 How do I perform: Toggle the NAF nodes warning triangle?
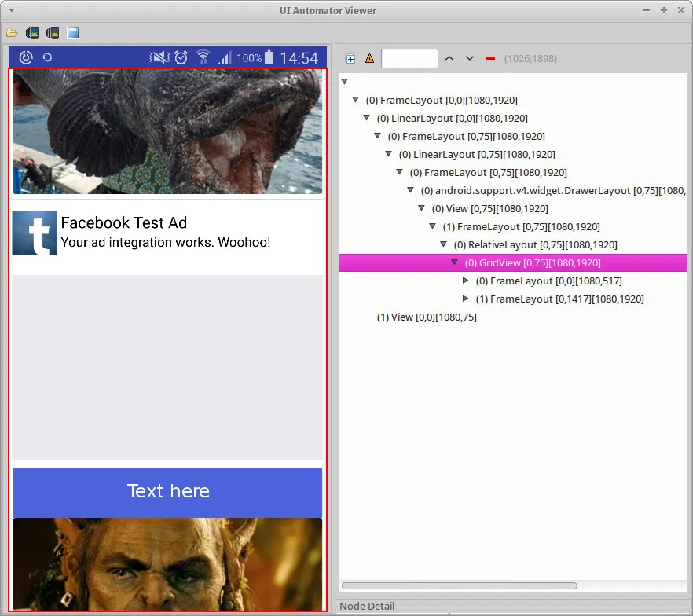click(x=369, y=58)
